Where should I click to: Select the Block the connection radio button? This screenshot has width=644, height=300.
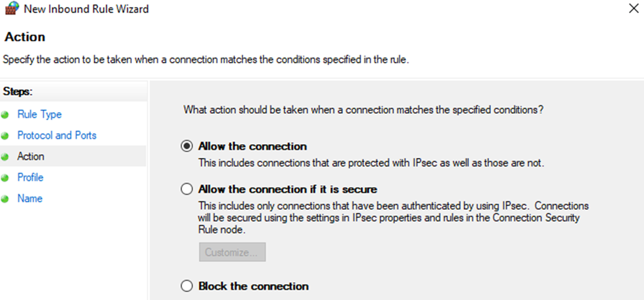click(x=187, y=286)
